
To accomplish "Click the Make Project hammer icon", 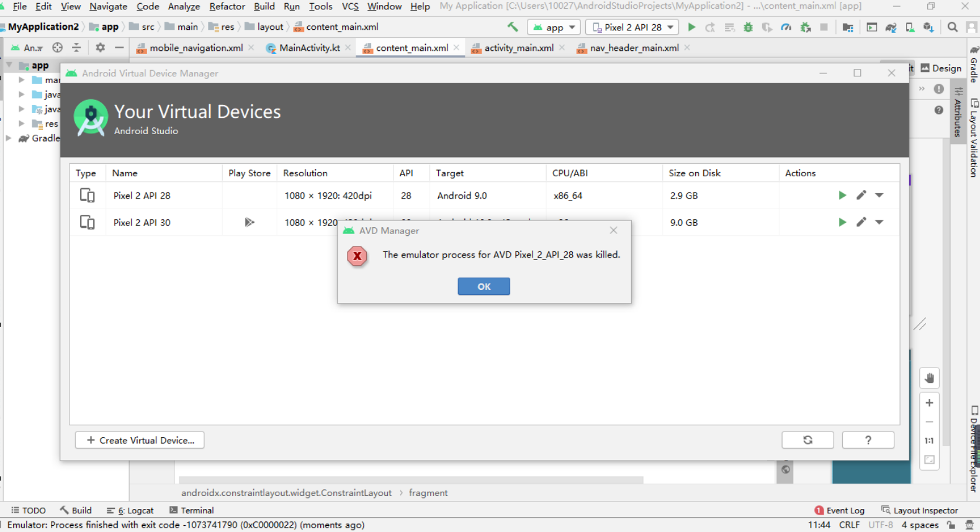I will pyautogui.click(x=513, y=27).
